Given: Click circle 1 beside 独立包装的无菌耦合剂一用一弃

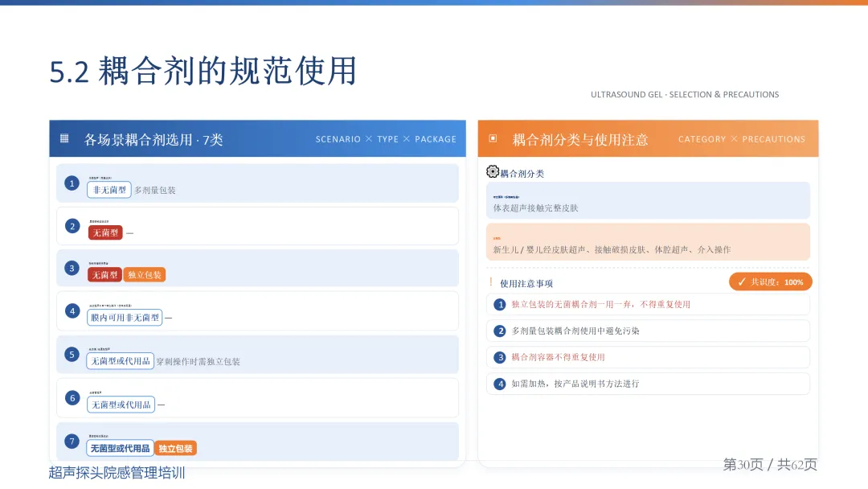Looking at the screenshot, I should (x=500, y=305).
